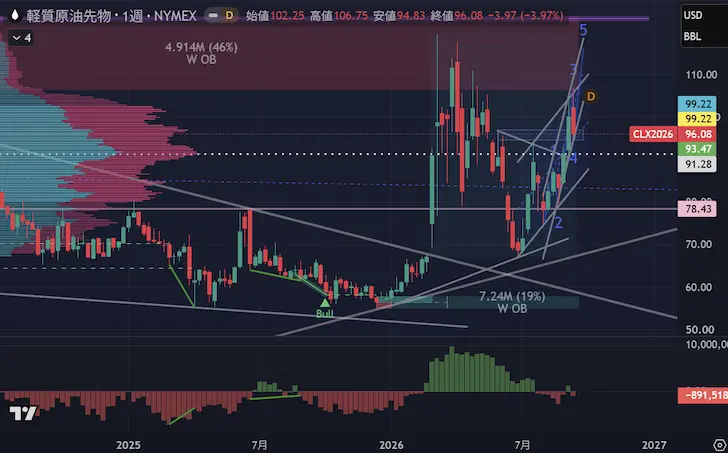The image size is (728, 453).
Task: Click the 始値102.25 open value
Action: 275,16
